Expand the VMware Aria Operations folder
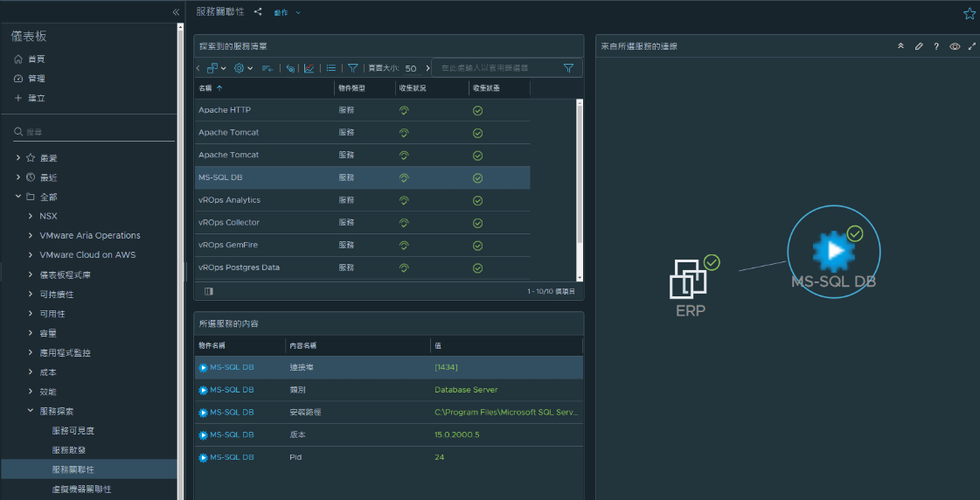This screenshot has height=500, width=980. [x=31, y=236]
